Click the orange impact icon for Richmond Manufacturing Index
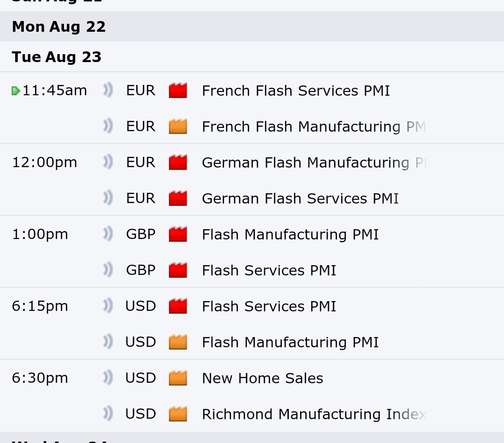Viewport: 504px width, 443px height. pyautogui.click(x=178, y=414)
